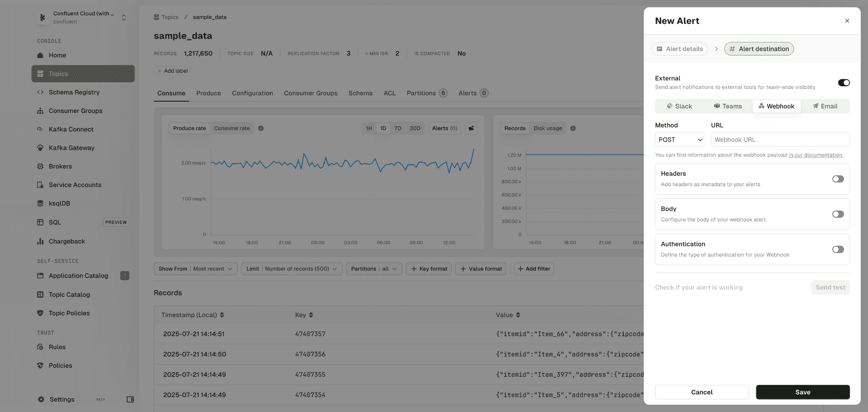Screen dimensions: 868x412
Task: Select the Email destination tab
Action: [x=825, y=106]
